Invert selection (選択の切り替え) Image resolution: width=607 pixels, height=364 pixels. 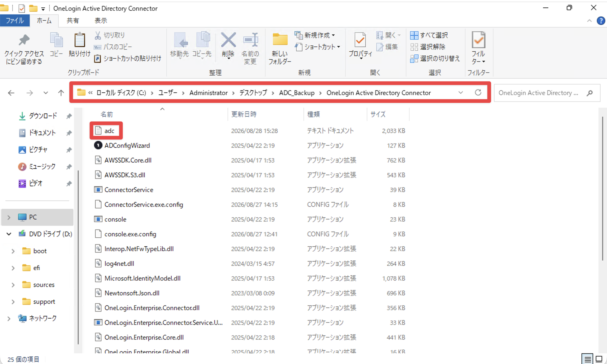point(435,58)
